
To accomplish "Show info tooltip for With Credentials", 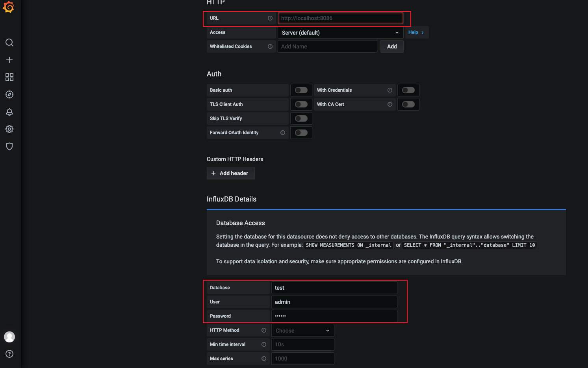I will click(x=390, y=90).
